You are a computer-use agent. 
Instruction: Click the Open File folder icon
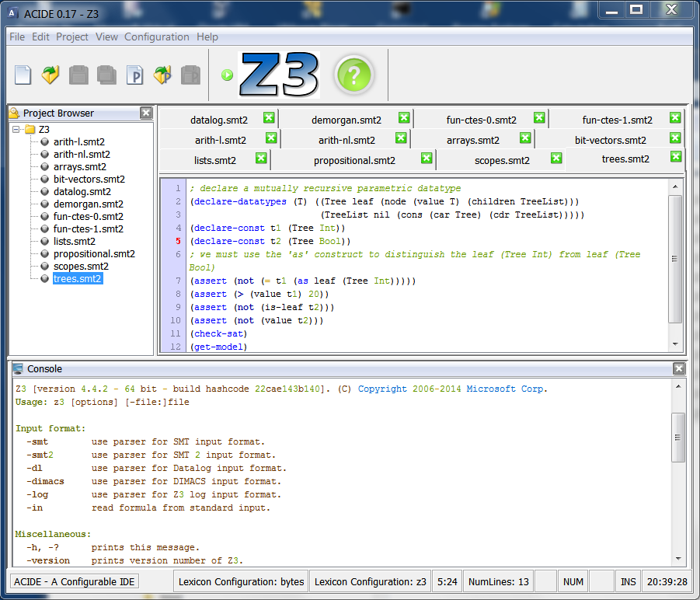pyautogui.click(x=50, y=75)
